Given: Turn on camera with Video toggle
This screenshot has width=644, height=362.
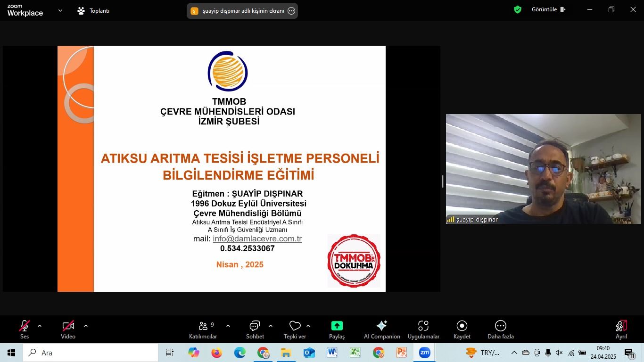Looking at the screenshot, I should [x=68, y=326].
